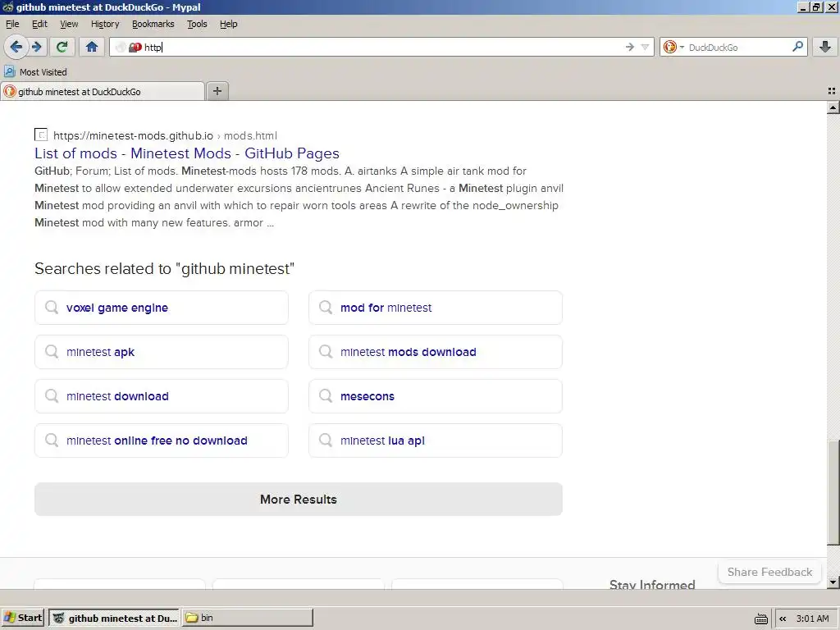The height and width of the screenshot is (630, 840).
Task: Go back using the back arrow button
Action: point(16,47)
